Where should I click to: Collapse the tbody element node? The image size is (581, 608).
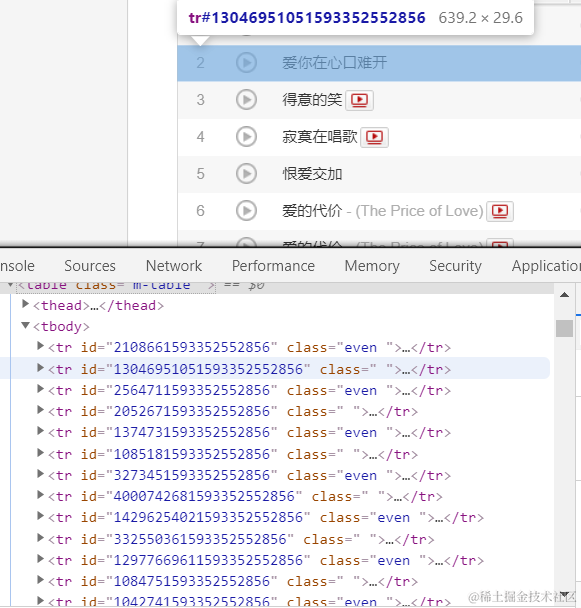(26, 325)
